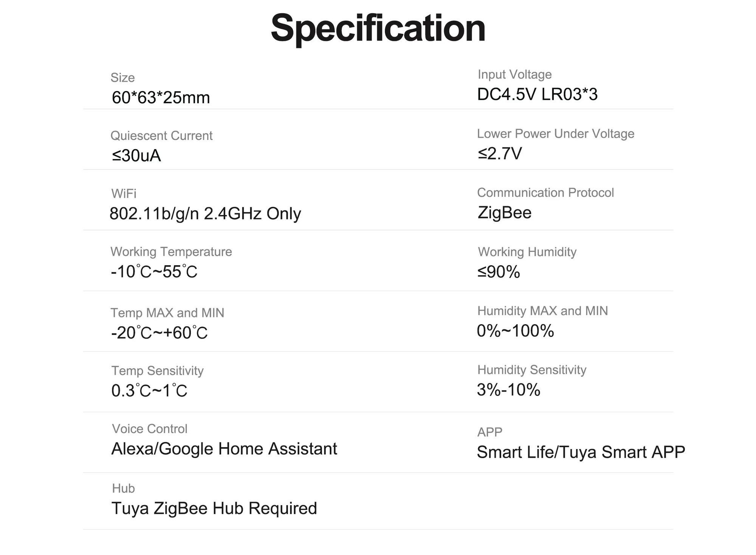The height and width of the screenshot is (555, 756).
Task: Click the ZigBee protocol value
Action: tap(504, 213)
